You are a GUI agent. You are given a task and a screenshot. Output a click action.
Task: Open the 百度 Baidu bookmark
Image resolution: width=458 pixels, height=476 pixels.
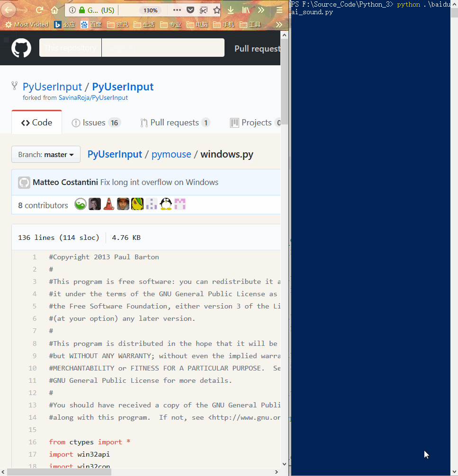[x=91, y=25]
